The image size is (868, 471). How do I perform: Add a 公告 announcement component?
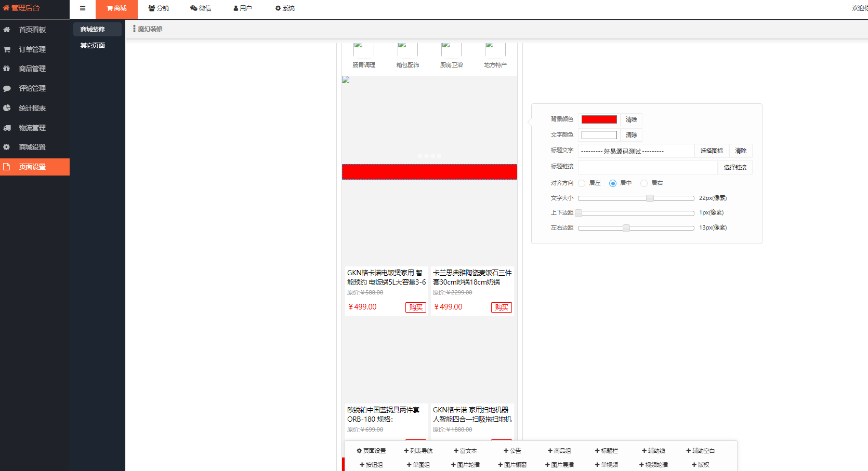[x=514, y=451]
